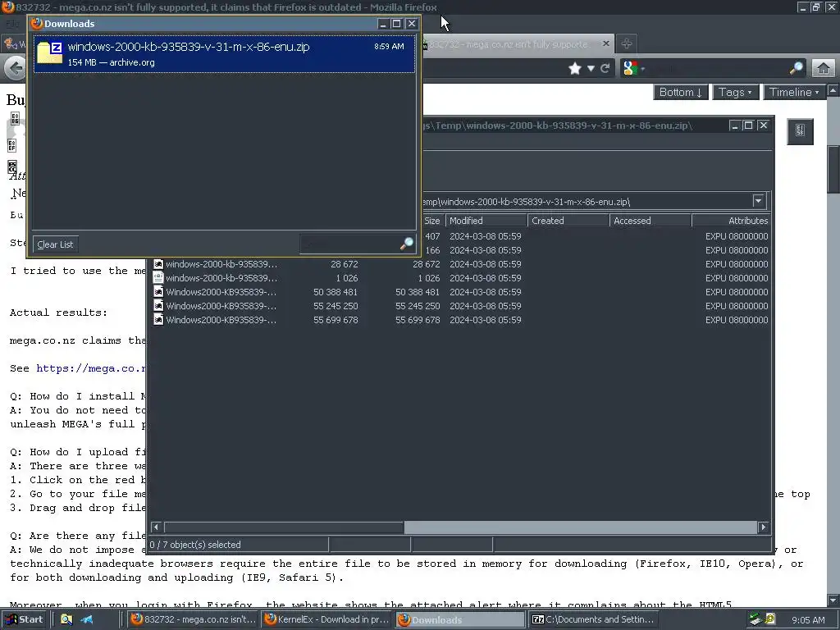Open the URL history dropdown arrow
The image size is (840, 630).
(x=591, y=68)
